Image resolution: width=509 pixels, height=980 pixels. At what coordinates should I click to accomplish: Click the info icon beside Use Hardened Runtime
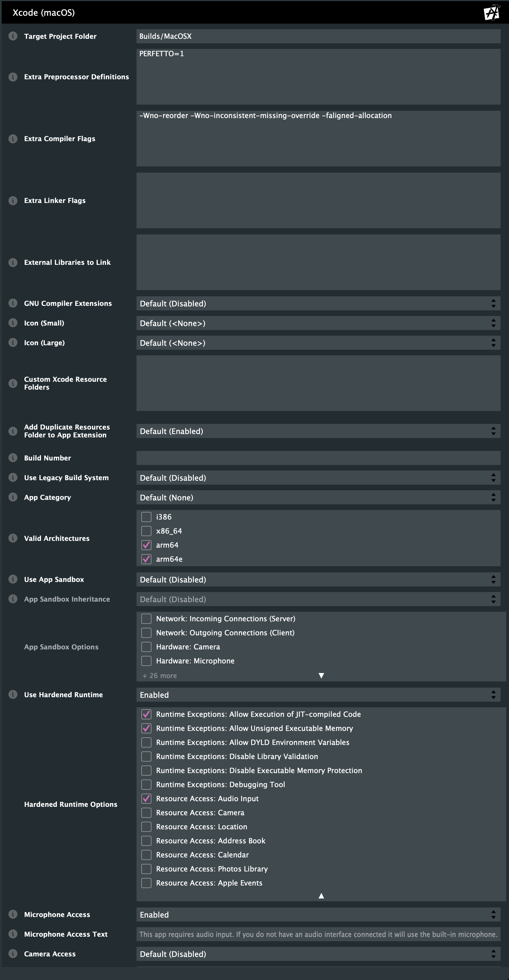point(13,695)
